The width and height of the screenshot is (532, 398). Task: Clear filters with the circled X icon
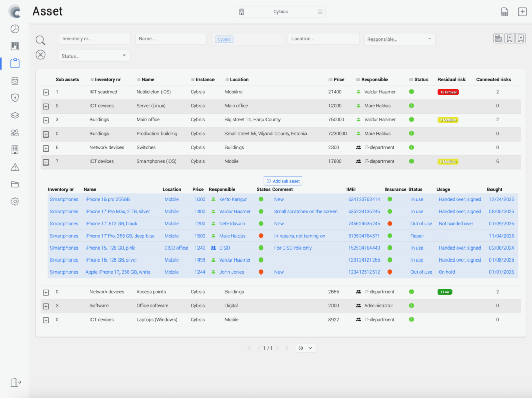tap(41, 55)
